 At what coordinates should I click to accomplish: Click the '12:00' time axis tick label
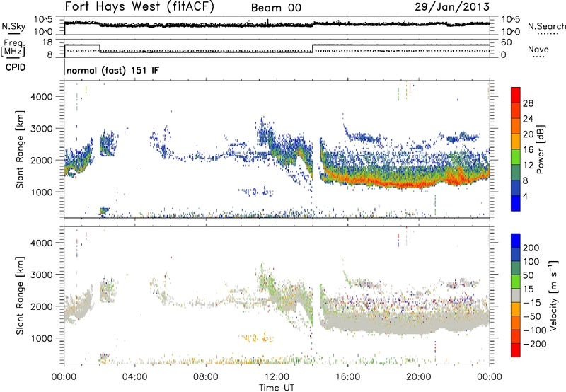[x=277, y=377]
